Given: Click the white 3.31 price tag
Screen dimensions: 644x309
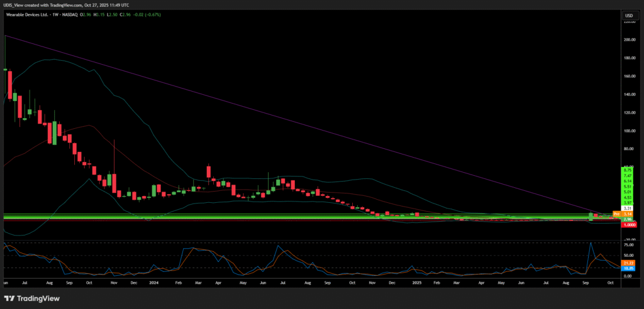Looking at the screenshot, I should [x=627, y=208].
